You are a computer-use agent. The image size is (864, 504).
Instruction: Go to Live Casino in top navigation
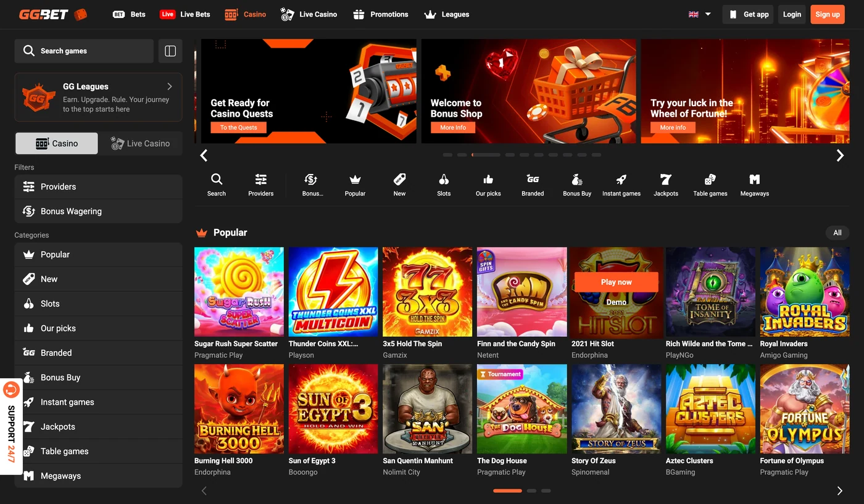pyautogui.click(x=309, y=14)
